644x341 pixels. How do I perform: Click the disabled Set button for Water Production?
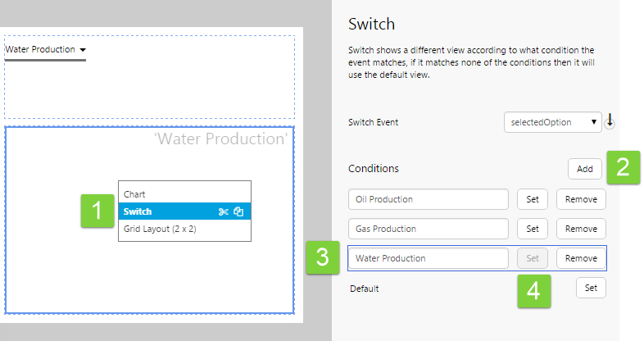pyautogui.click(x=532, y=258)
